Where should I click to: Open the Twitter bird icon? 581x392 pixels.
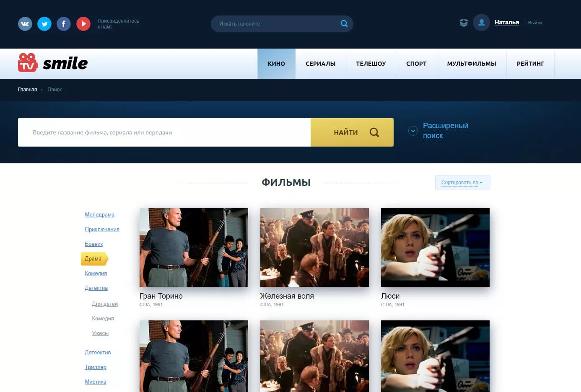tap(44, 24)
